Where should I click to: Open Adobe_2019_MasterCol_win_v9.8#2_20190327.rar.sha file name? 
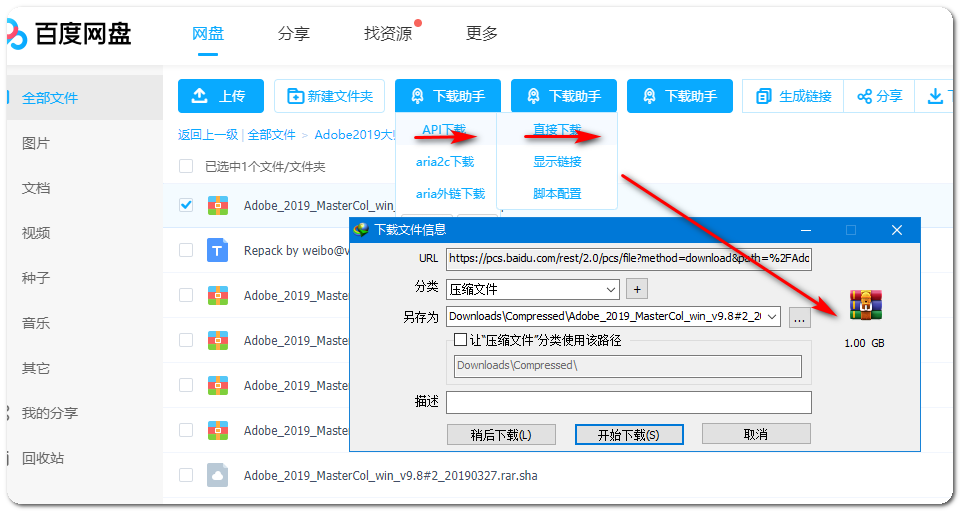[391, 476]
